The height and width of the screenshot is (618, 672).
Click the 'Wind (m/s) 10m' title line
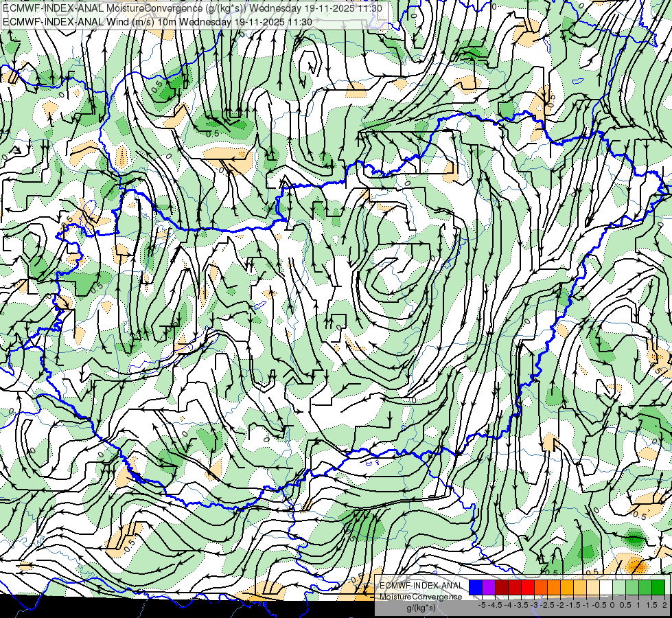click(x=157, y=22)
